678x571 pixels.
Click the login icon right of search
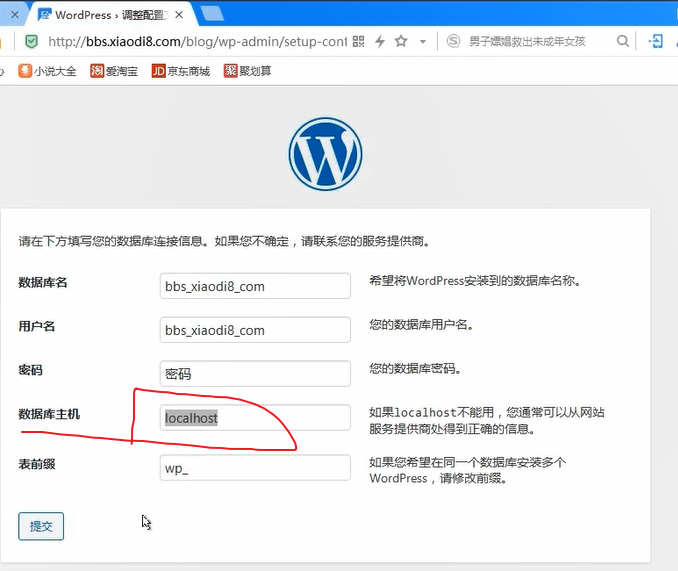(x=656, y=41)
